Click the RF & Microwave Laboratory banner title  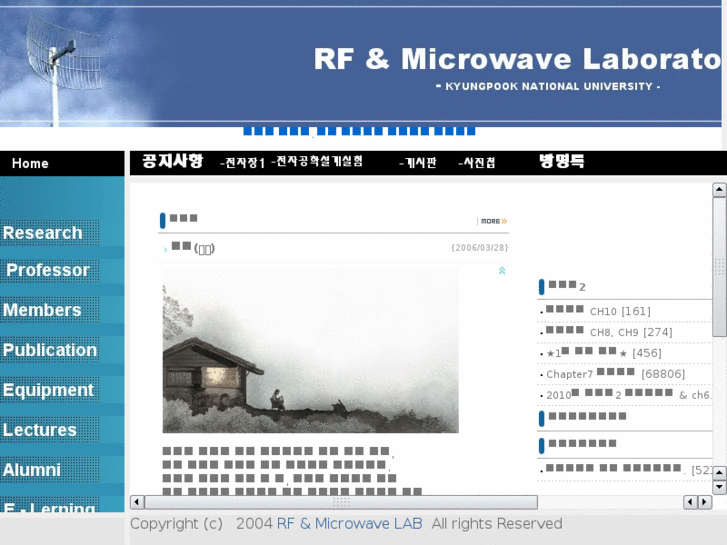517,59
